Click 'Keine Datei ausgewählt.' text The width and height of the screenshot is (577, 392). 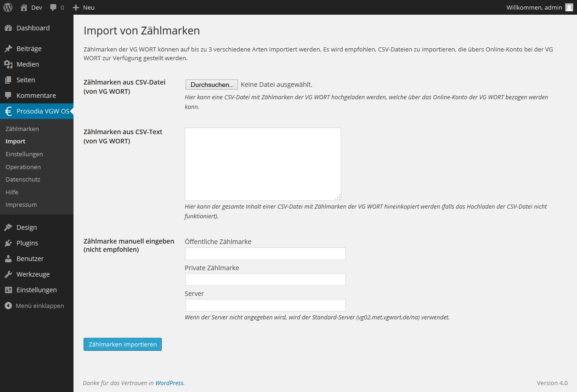click(277, 85)
